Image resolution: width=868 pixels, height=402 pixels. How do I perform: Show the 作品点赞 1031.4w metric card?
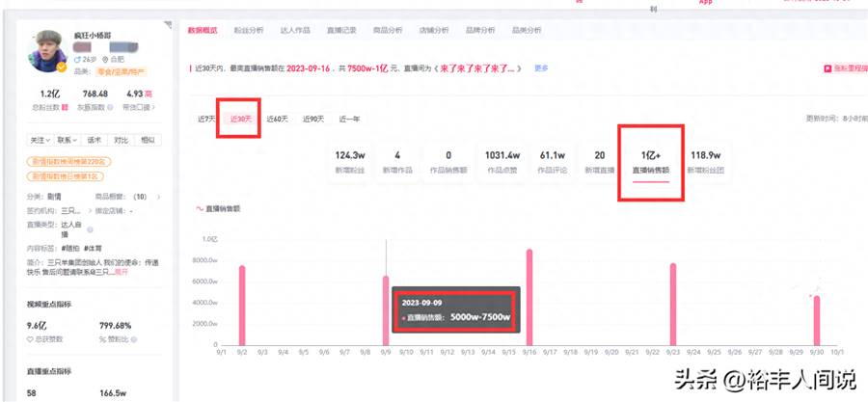[x=502, y=163]
